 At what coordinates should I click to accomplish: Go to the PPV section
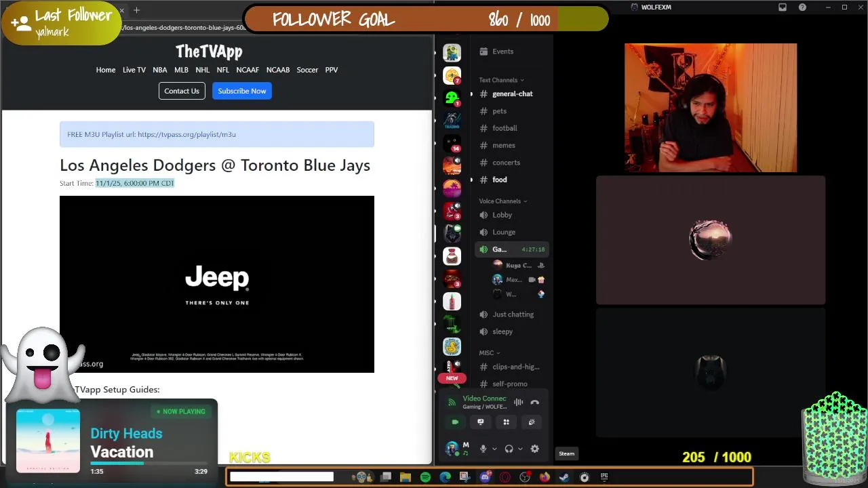[332, 70]
